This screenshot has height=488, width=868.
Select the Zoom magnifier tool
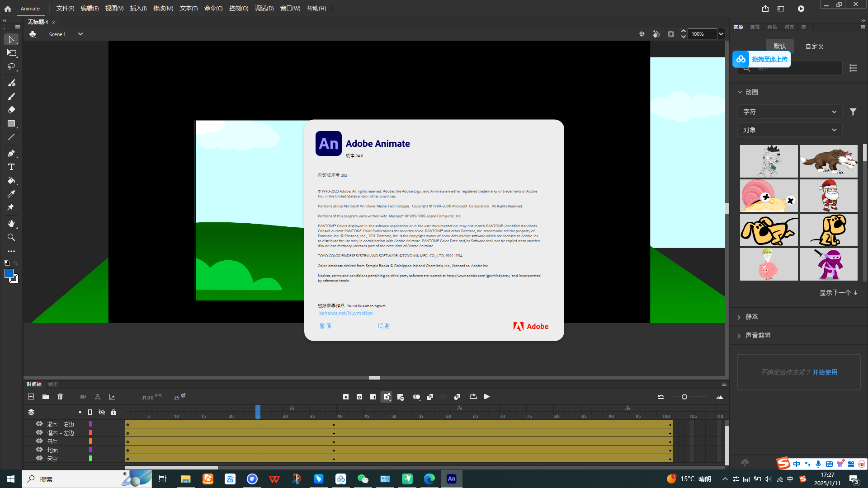[x=11, y=237]
